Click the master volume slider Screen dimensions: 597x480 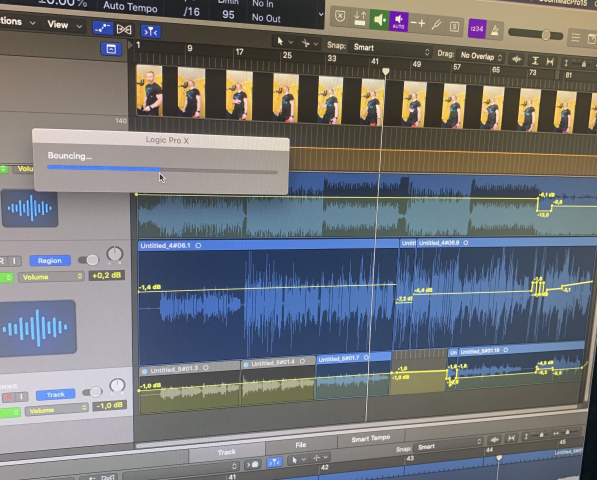536,35
